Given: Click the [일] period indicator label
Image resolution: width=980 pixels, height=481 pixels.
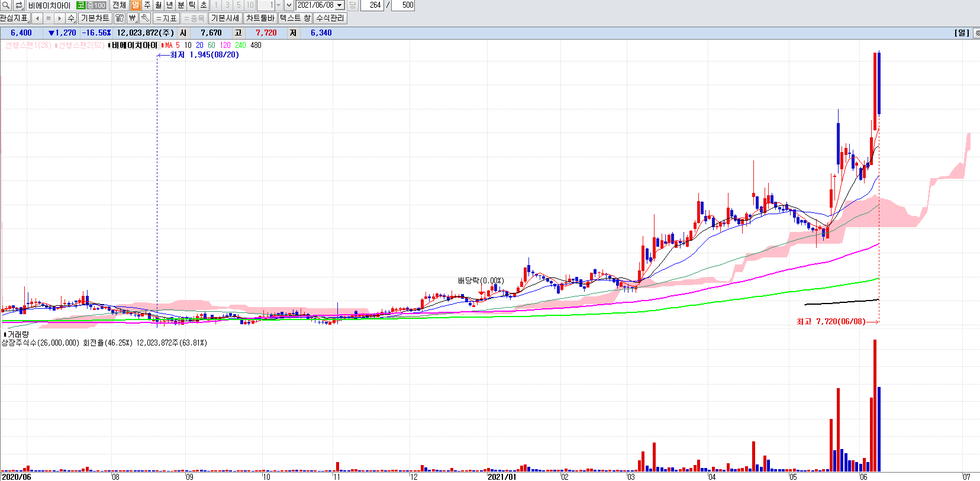Looking at the screenshot, I should 962,33.
